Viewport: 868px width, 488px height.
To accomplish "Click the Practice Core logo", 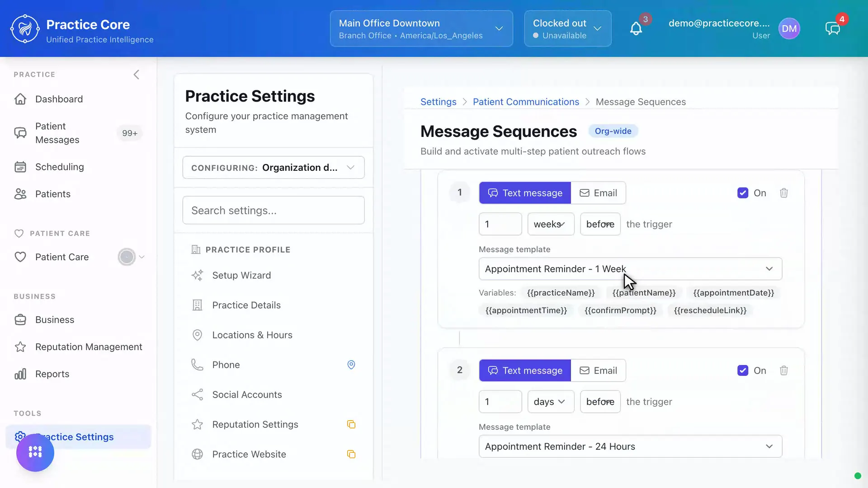I will point(25,28).
